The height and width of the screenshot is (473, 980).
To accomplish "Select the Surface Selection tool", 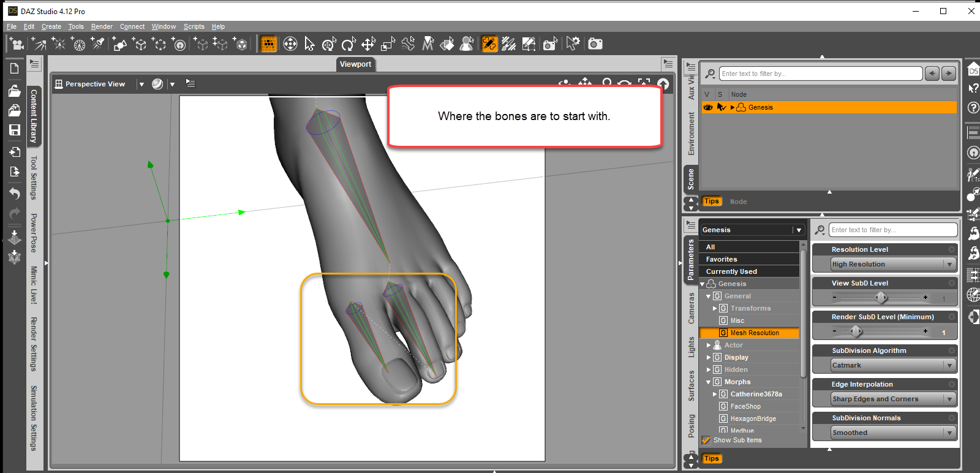I will point(447,44).
